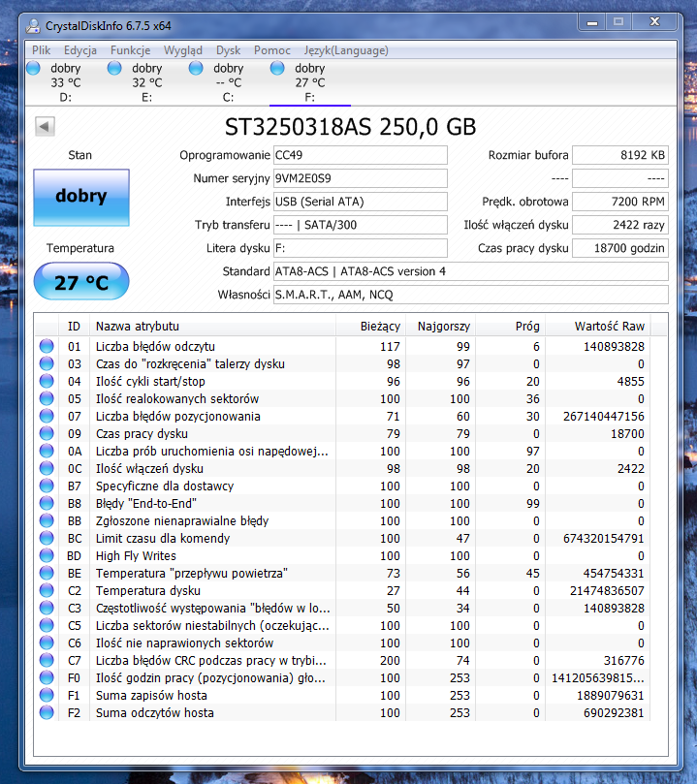Click the 'Wartość Raw' column header

(597, 327)
